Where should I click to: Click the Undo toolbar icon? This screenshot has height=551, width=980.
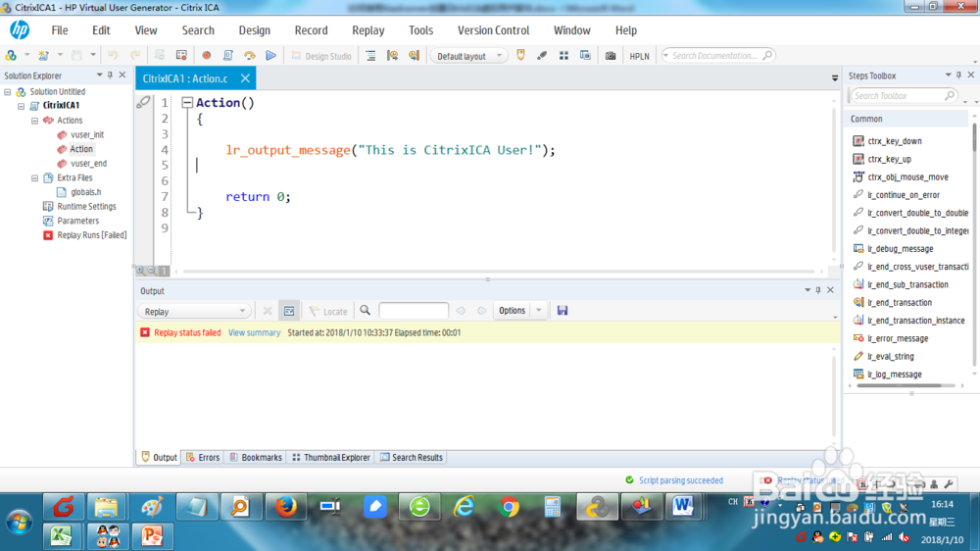pos(113,56)
